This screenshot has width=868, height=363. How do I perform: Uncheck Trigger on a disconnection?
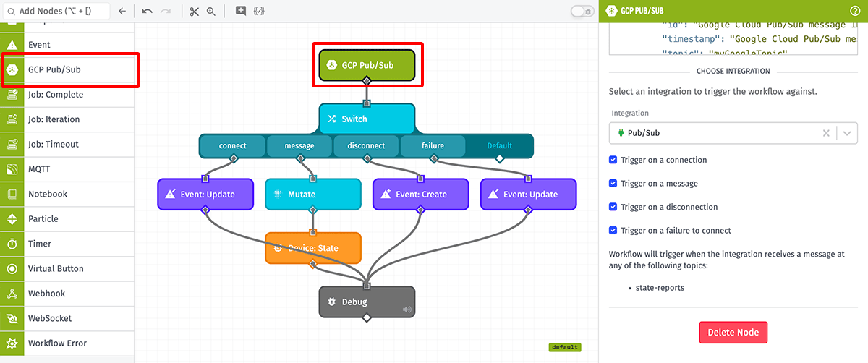click(x=613, y=207)
